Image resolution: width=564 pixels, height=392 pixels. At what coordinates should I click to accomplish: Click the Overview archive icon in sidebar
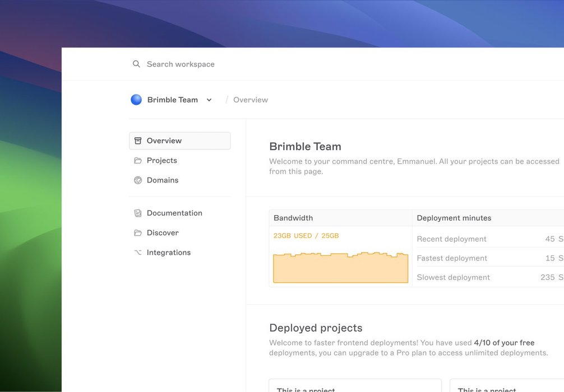(x=138, y=141)
